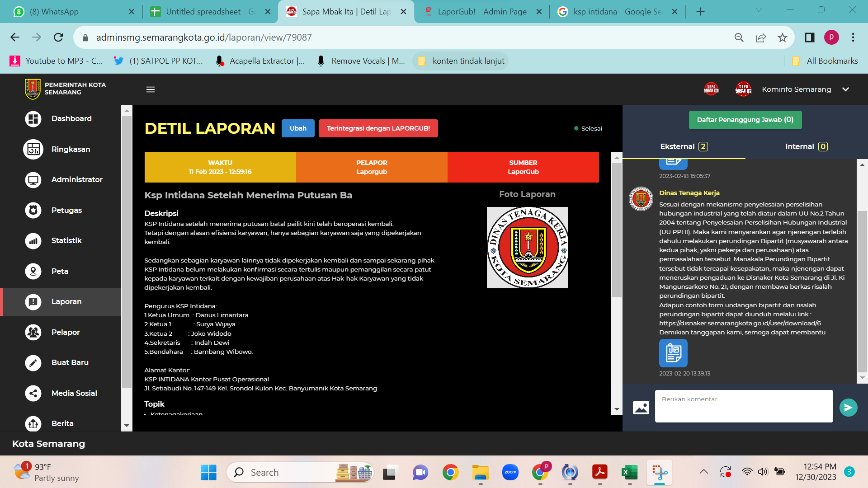This screenshot has width=868, height=488.
Task: Toggle the hamburger sidebar menu
Action: (x=151, y=89)
